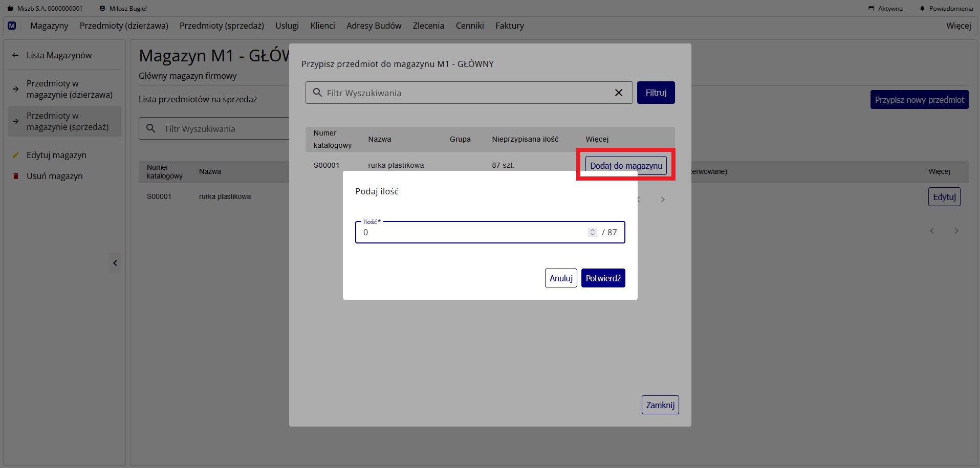Click the Aktywna status icon
This screenshot has width=980, height=468.
click(x=872, y=9)
